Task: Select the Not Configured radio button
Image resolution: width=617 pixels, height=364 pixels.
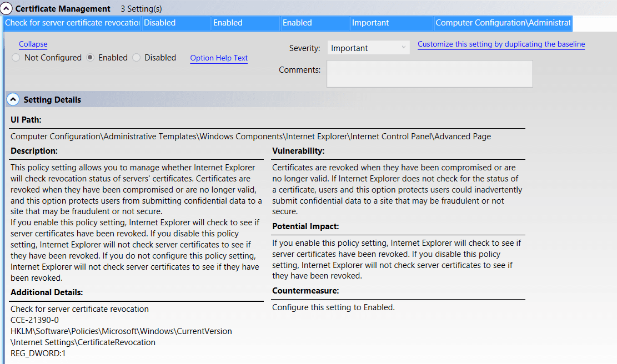Action: [x=16, y=58]
